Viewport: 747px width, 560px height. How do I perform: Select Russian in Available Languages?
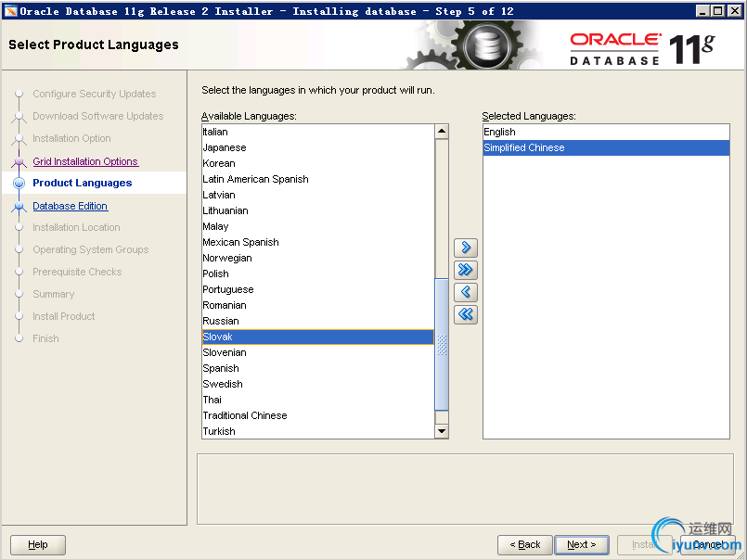pos(317,321)
